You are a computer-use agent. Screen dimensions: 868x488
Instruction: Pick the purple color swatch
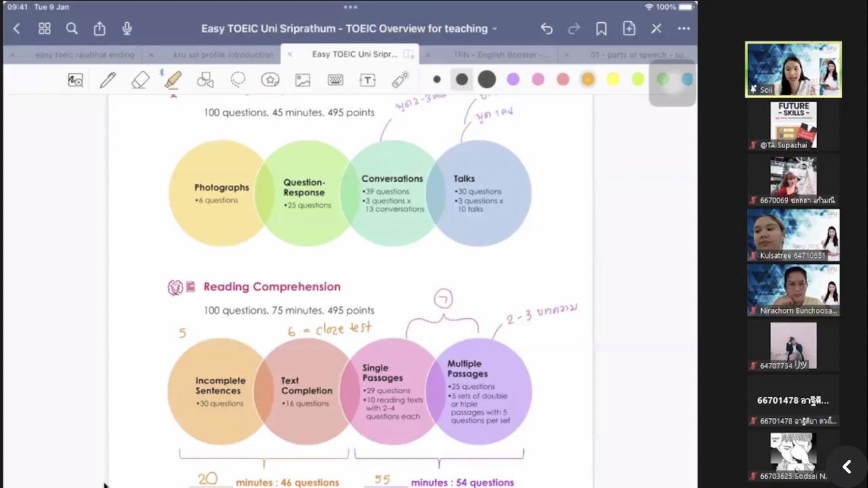click(x=513, y=79)
